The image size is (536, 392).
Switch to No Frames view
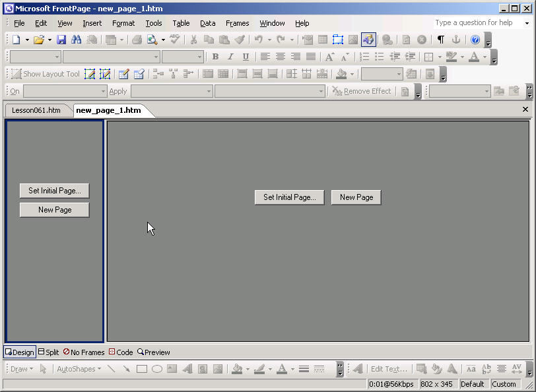(x=84, y=352)
